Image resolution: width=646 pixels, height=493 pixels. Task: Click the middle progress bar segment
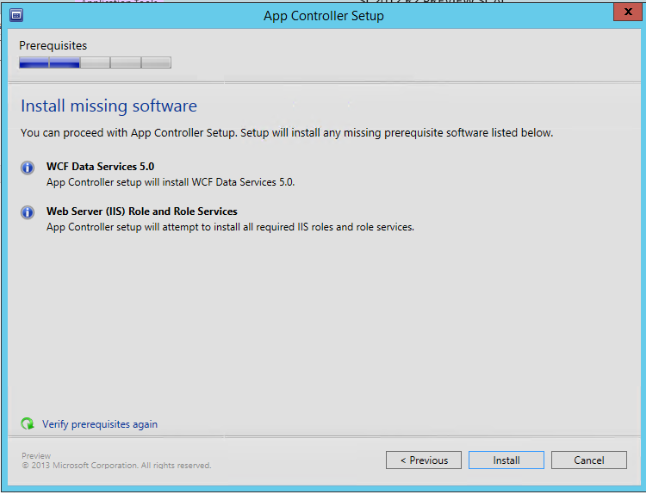(x=95, y=62)
